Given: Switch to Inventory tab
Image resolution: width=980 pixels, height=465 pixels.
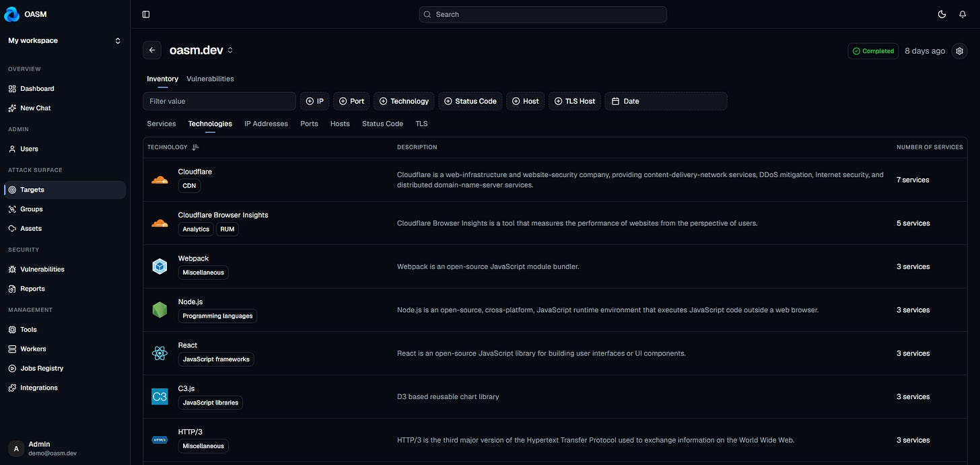Looking at the screenshot, I should pos(163,79).
